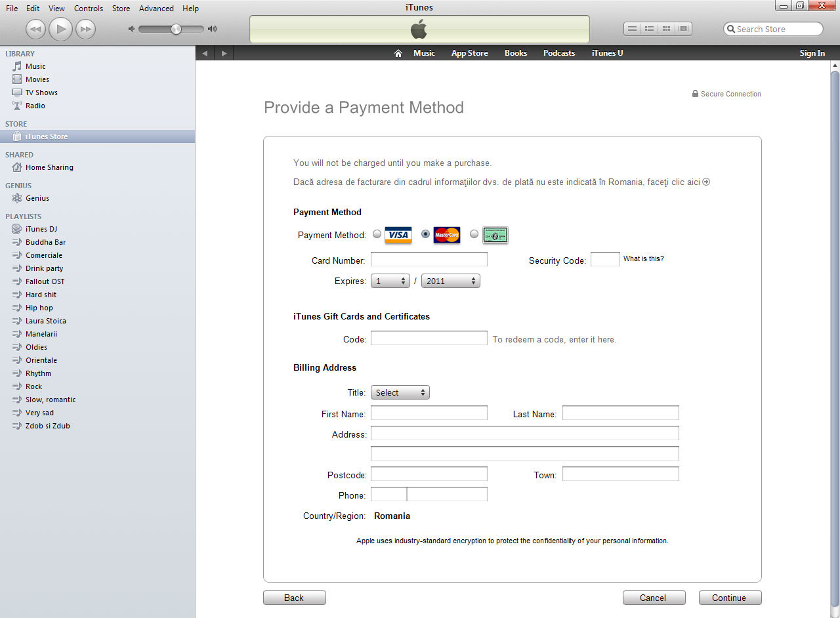Click the Continue button

click(x=730, y=598)
